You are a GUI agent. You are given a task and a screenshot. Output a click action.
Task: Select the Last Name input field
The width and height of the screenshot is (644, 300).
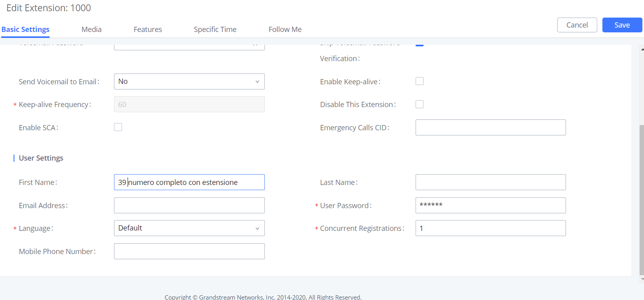click(x=491, y=182)
